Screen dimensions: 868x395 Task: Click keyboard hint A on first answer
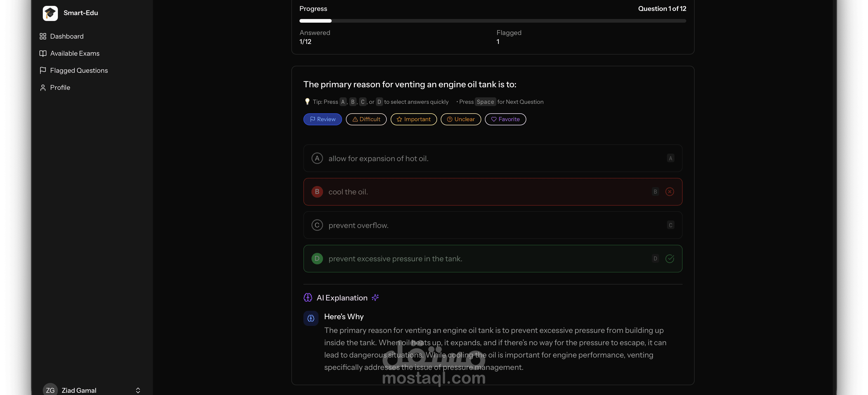(x=670, y=158)
